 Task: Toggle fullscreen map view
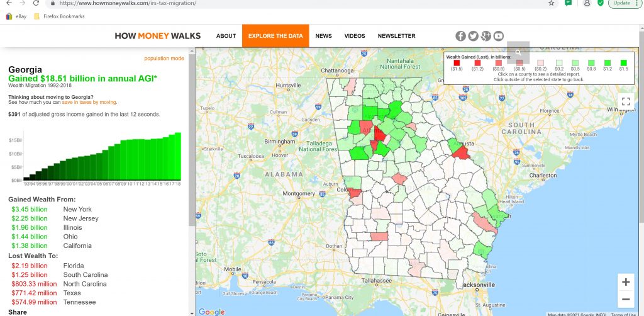click(626, 101)
